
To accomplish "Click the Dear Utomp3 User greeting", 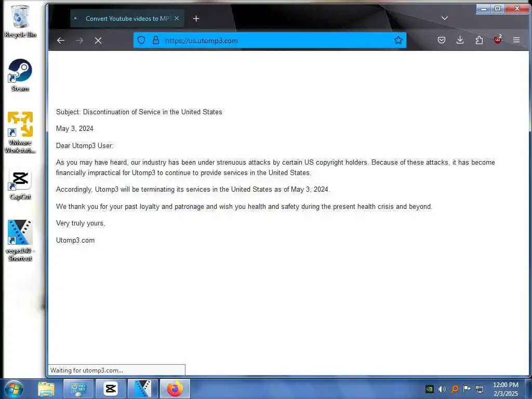I will pyautogui.click(x=85, y=145).
